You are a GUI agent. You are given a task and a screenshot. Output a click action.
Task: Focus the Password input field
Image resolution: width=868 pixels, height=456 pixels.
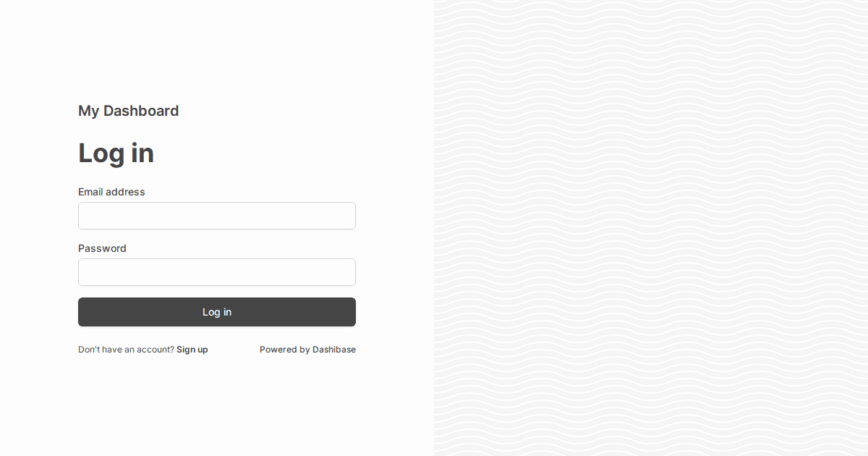point(217,272)
